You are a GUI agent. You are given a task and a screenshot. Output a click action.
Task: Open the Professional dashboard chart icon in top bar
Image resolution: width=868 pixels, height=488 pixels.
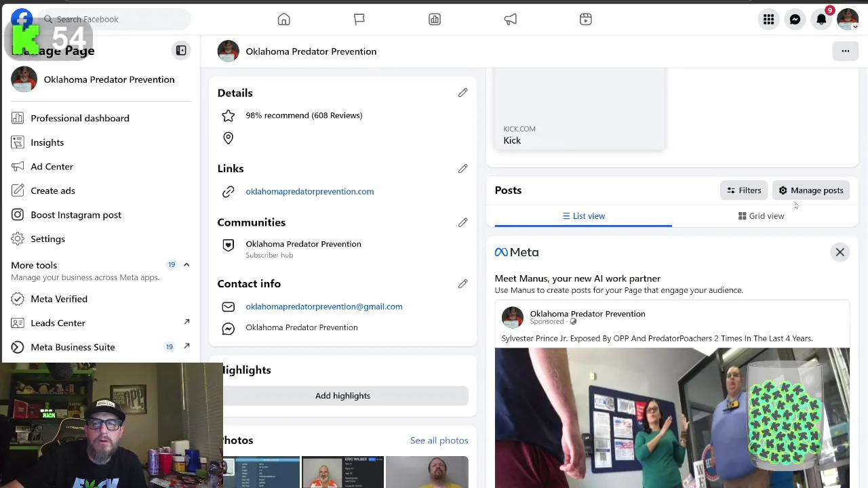point(435,19)
